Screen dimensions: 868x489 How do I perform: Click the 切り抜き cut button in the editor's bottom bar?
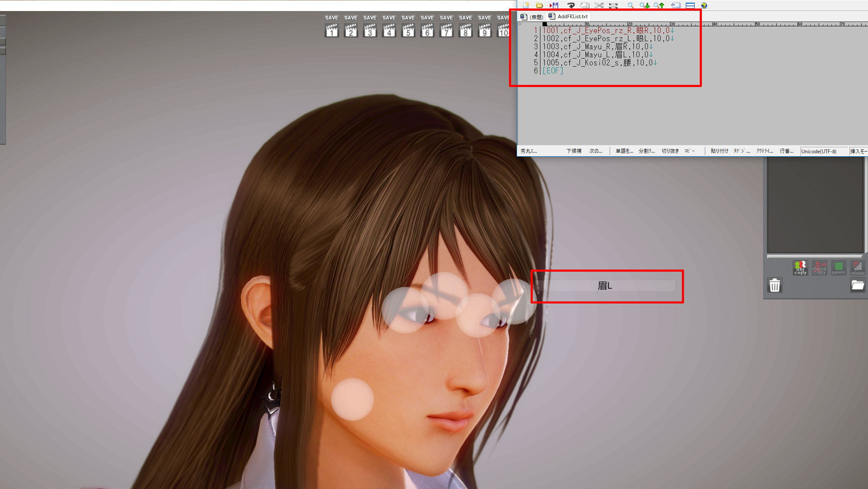click(670, 151)
